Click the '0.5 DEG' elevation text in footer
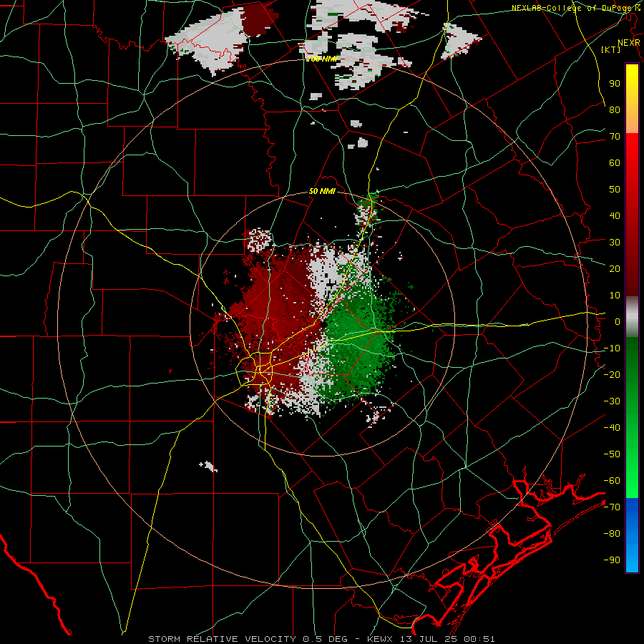The height and width of the screenshot is (644, 644). (326, 639)
